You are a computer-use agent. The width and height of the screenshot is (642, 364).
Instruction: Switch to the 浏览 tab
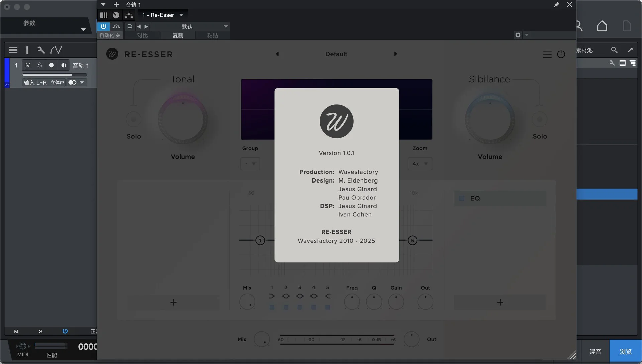[625, 352]
